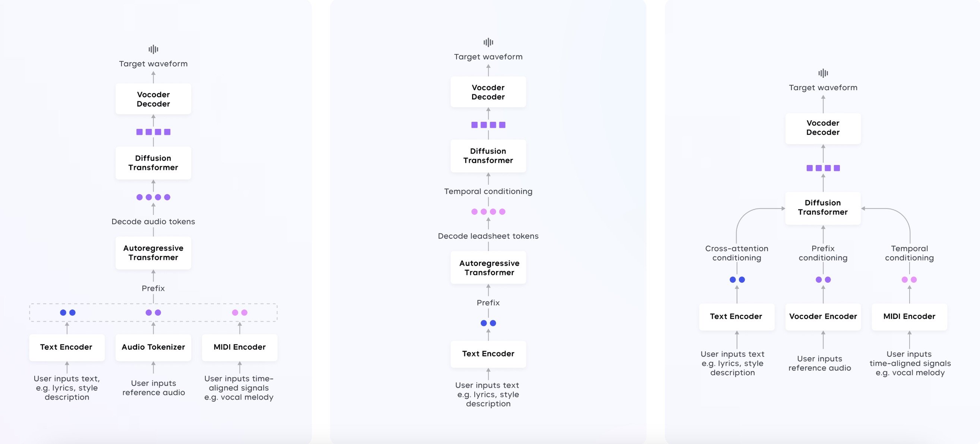Select the Audio Tokenizer block

[153, 347]
